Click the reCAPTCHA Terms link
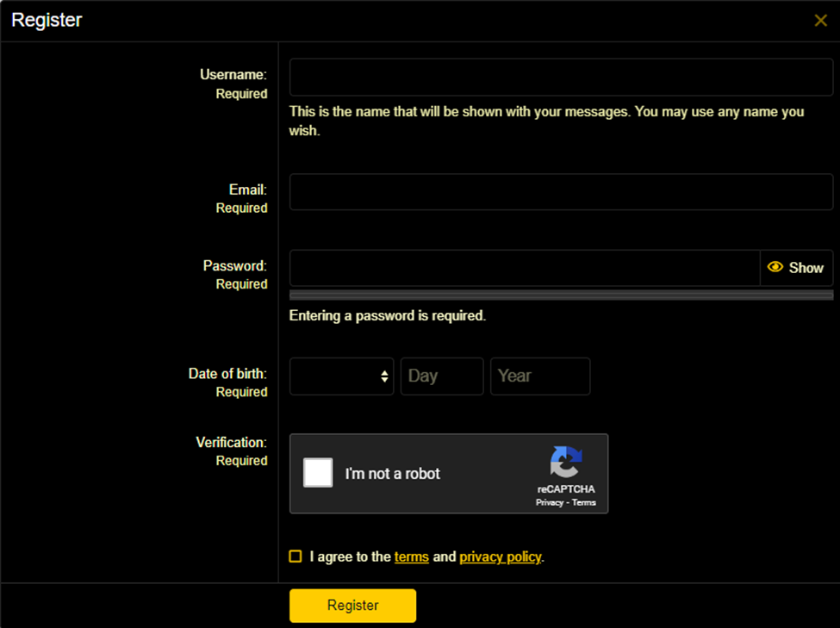The width and height of the screenshot is (840, 628). [x=584, y=502]
